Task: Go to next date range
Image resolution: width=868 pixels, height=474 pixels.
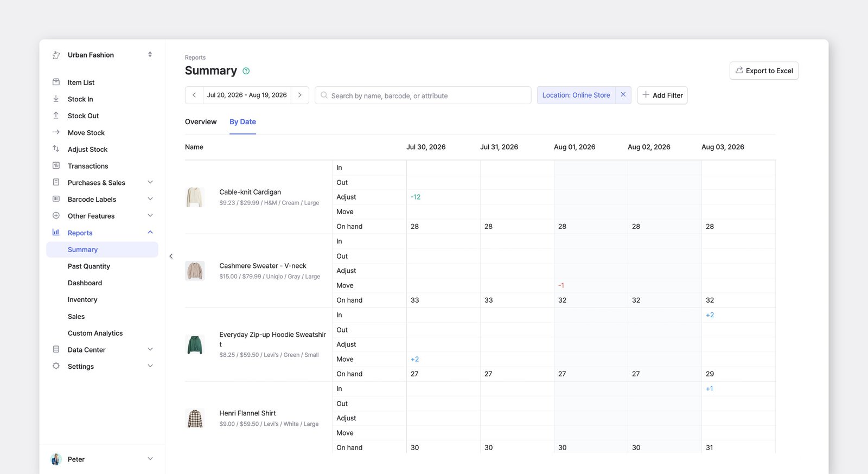Action: pos(300,95)
